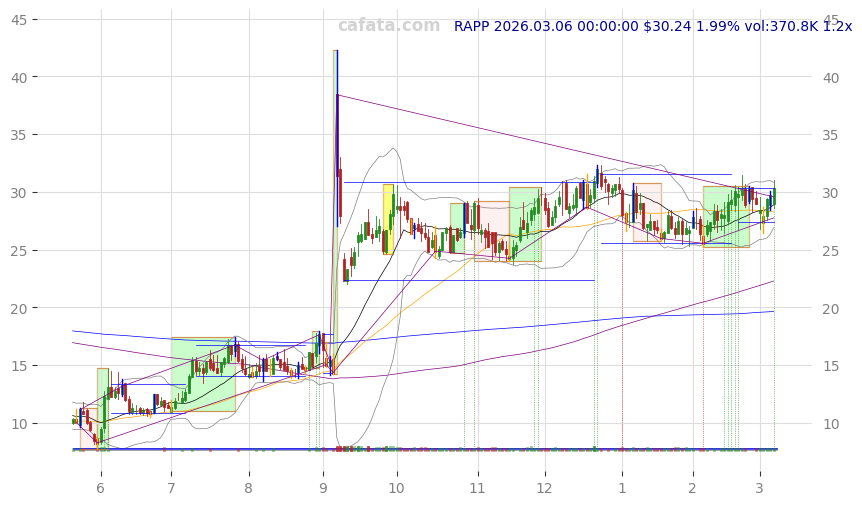Select the yellow highlighted box near month 10

click(388, 219)
